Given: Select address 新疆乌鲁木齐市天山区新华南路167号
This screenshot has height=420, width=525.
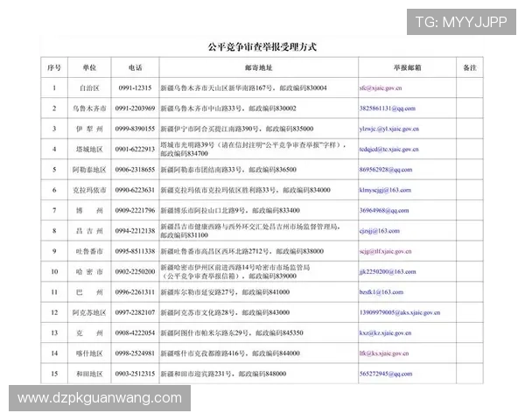Looking at the screenshot, I should (x=217, y=88).
